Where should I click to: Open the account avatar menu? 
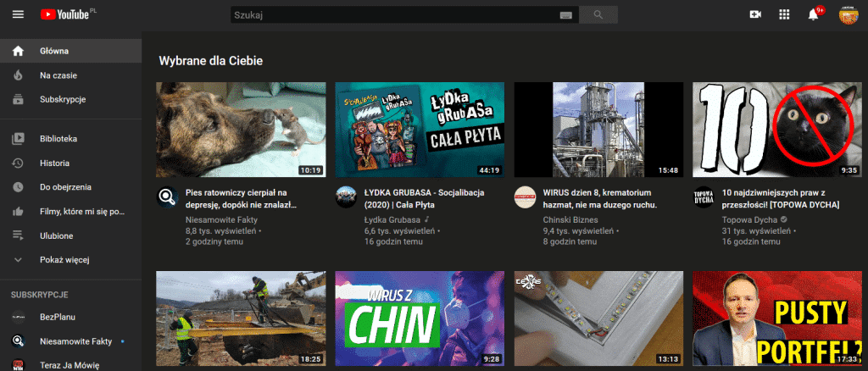pos(848,15)
